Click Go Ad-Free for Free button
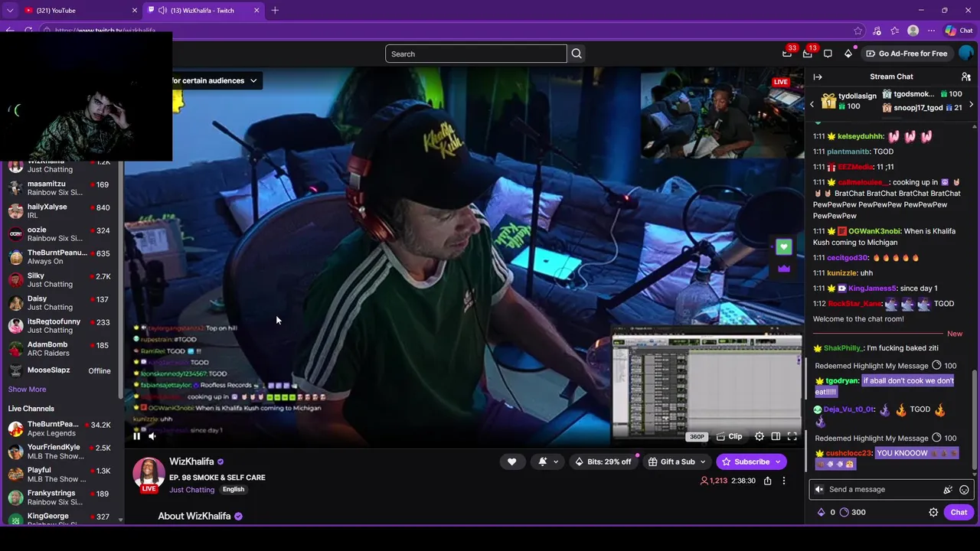 906,54
